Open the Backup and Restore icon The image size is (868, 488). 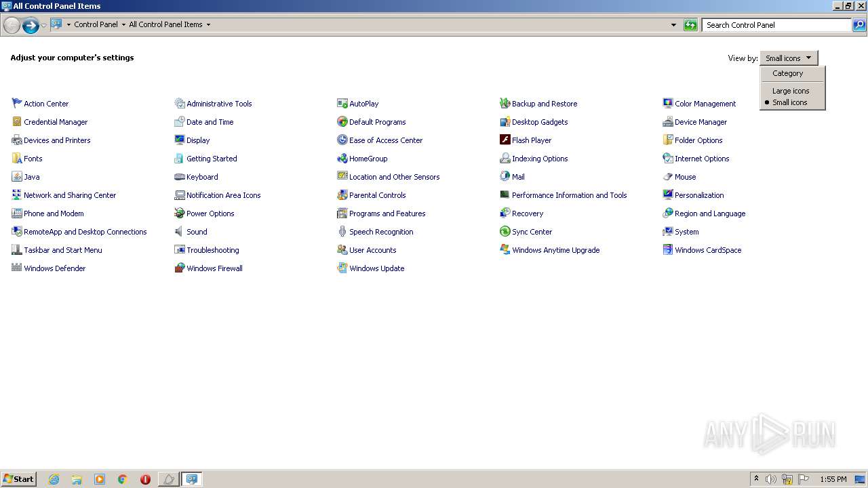coord(505,104)
